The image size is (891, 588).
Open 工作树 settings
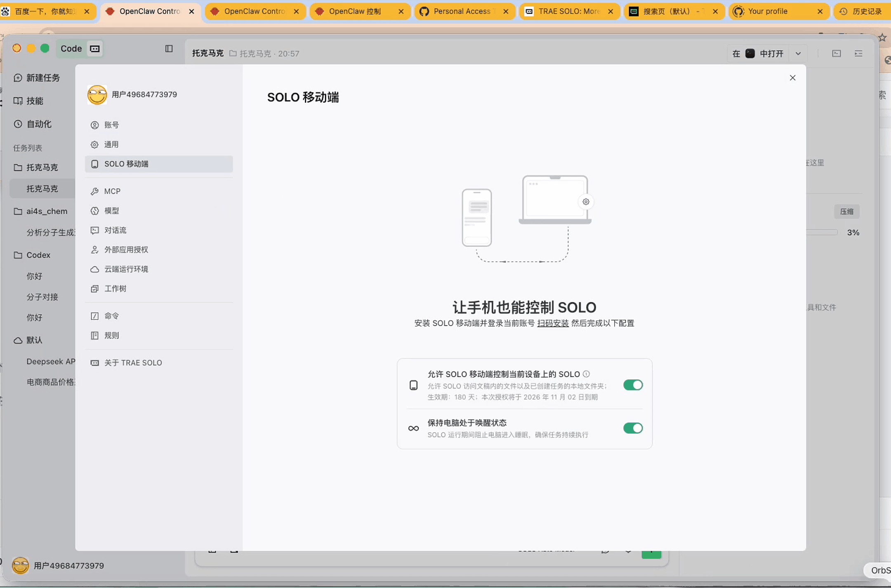coord(159,289)
